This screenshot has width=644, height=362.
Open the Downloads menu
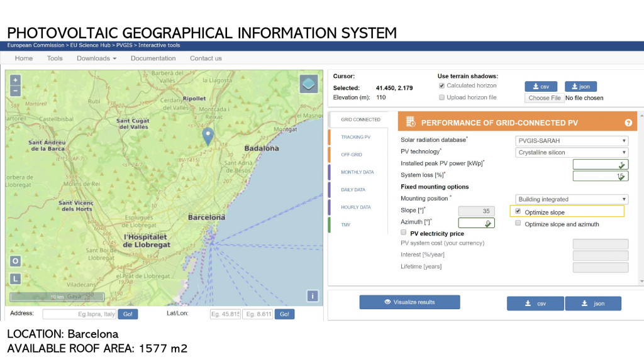coord(97,58)
